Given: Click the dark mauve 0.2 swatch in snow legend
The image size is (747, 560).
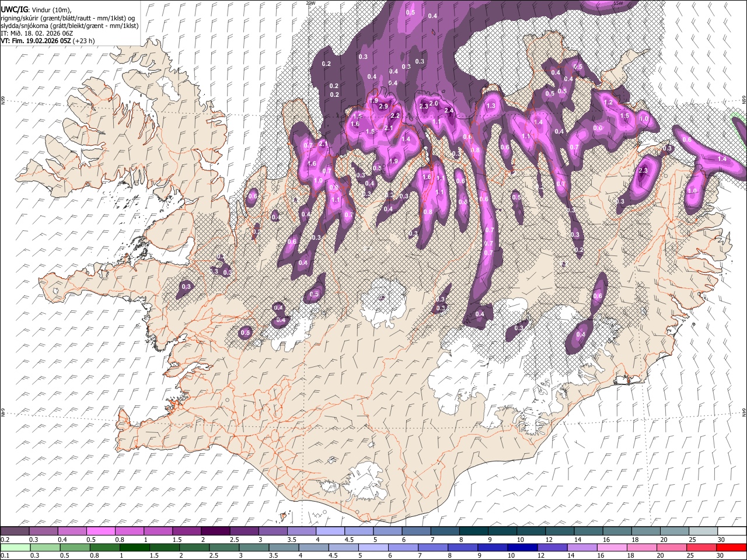Looking at the screenshot, I should [15, 531].
